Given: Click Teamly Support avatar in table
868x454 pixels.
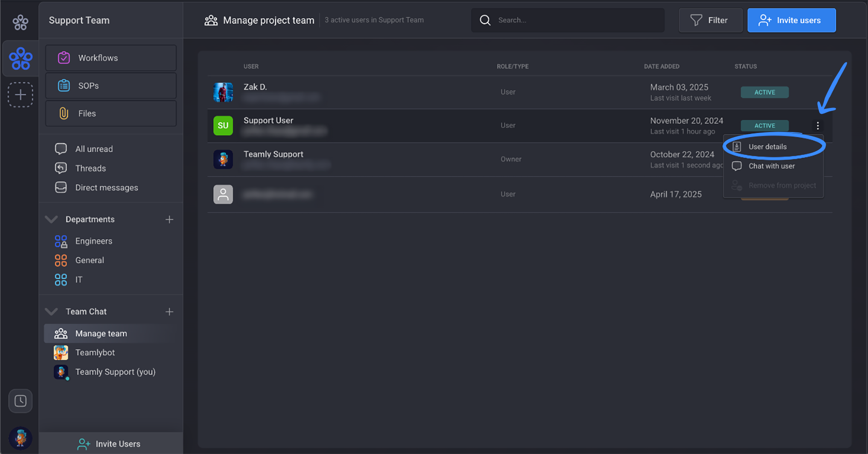Looking at the screenshot, I should 223,159.
